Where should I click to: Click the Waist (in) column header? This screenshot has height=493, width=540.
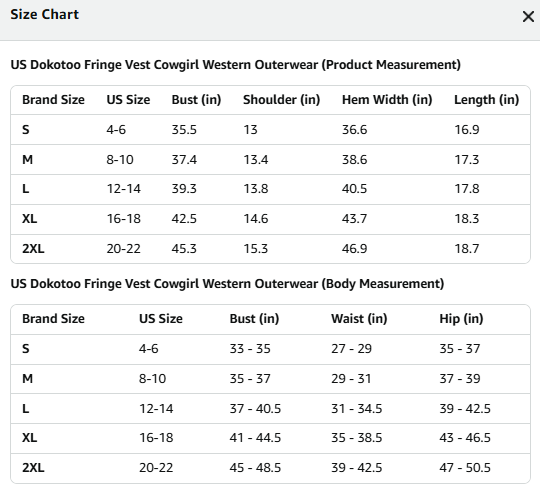[359, 319]
